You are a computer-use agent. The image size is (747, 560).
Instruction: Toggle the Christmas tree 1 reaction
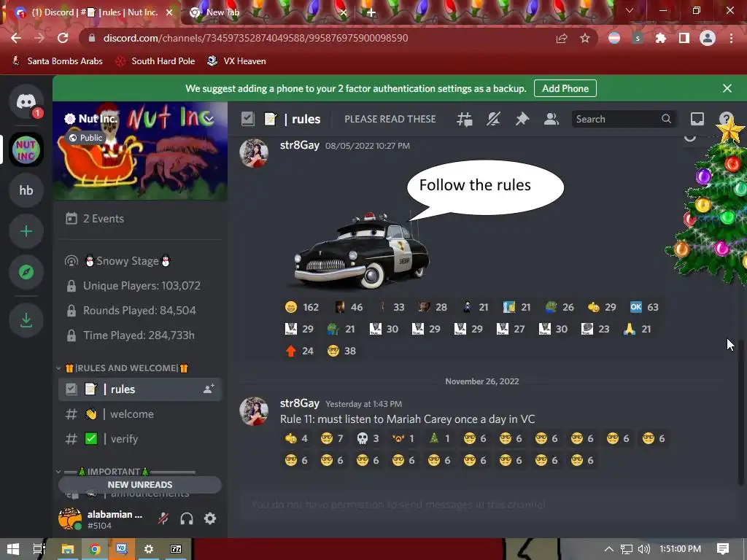coord(438,438)
